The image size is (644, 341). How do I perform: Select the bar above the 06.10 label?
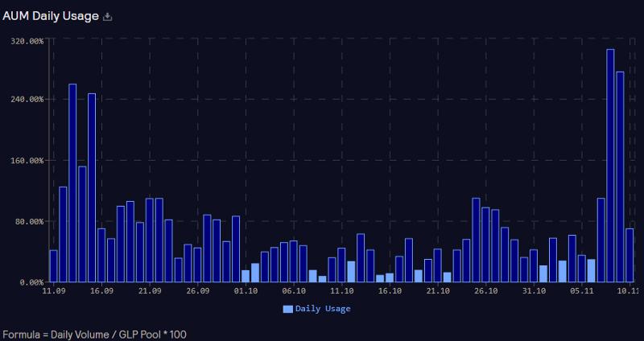tap(294, 261)
